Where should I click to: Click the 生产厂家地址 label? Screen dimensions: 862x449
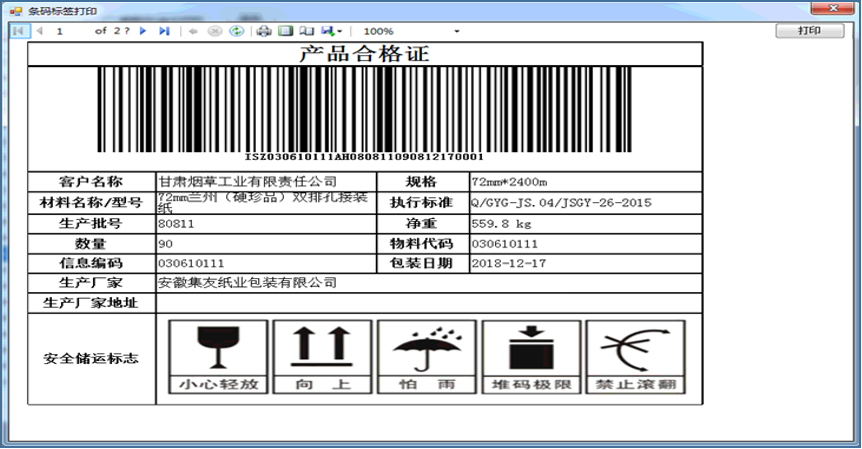coord(91,303)
